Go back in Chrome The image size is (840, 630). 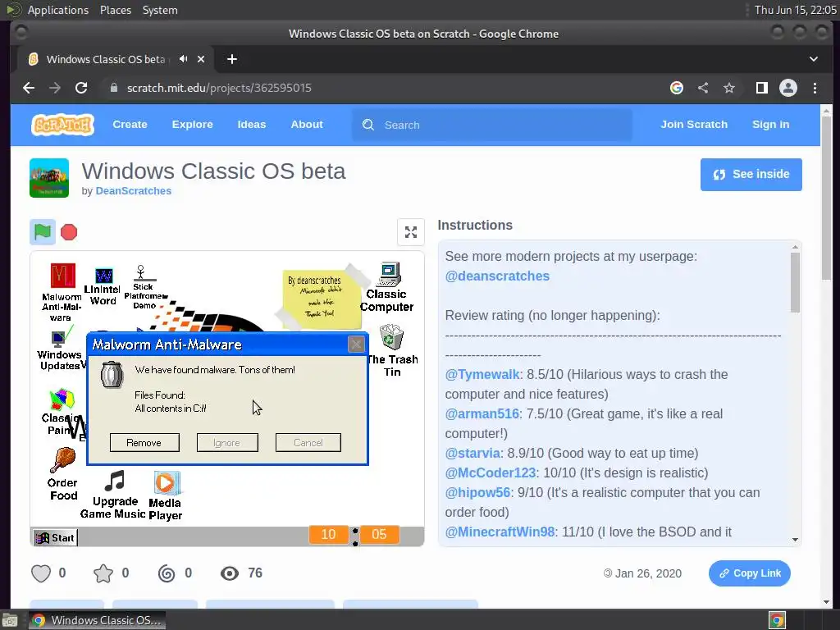coord(29,88)
